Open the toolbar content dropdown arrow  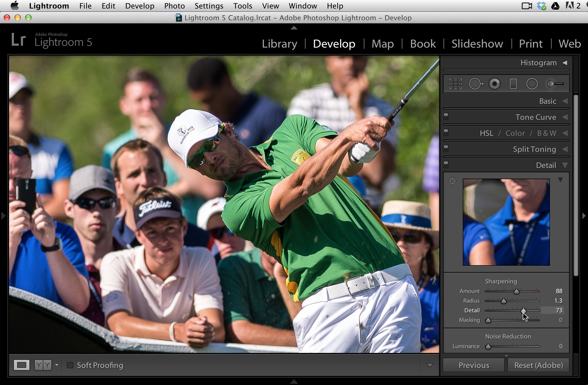pos(430,365)
